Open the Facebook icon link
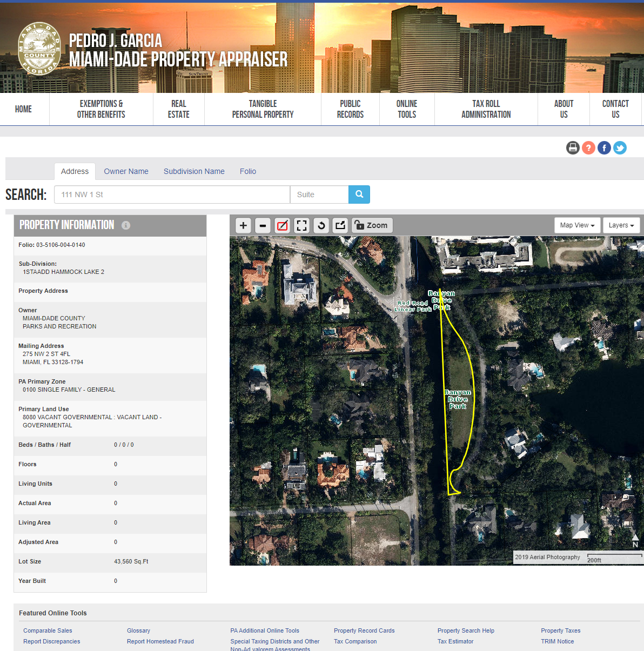 pos(604,147)
